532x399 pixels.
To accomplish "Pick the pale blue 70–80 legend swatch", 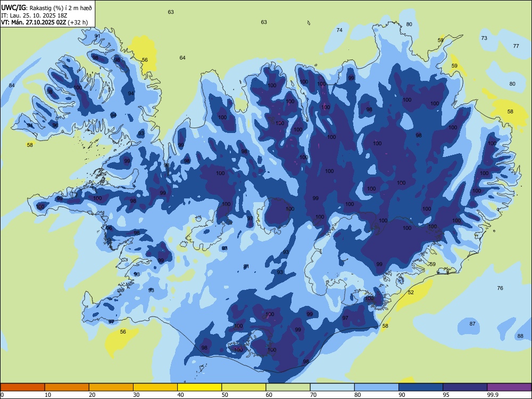I will click(332, 387).
